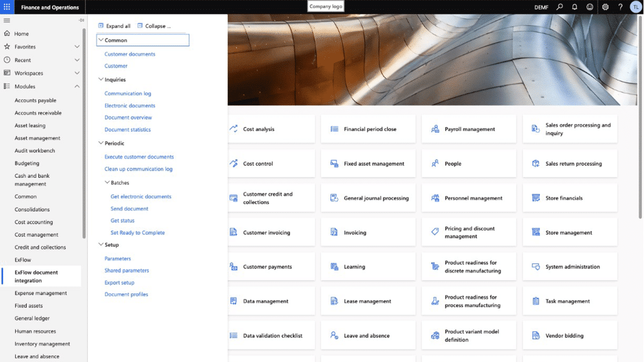Open the app launcher grid icon
The width and height of the screenshot is (644, 362).
tap(6, 6)
